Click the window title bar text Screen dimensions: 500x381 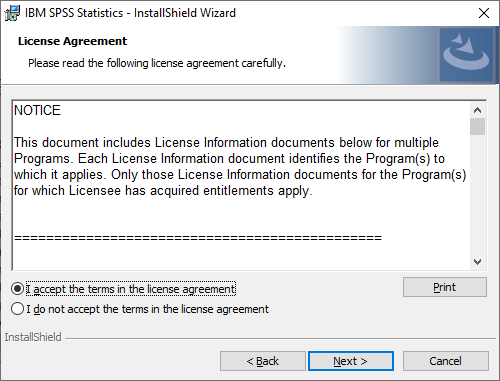click(x=130, y=13)
